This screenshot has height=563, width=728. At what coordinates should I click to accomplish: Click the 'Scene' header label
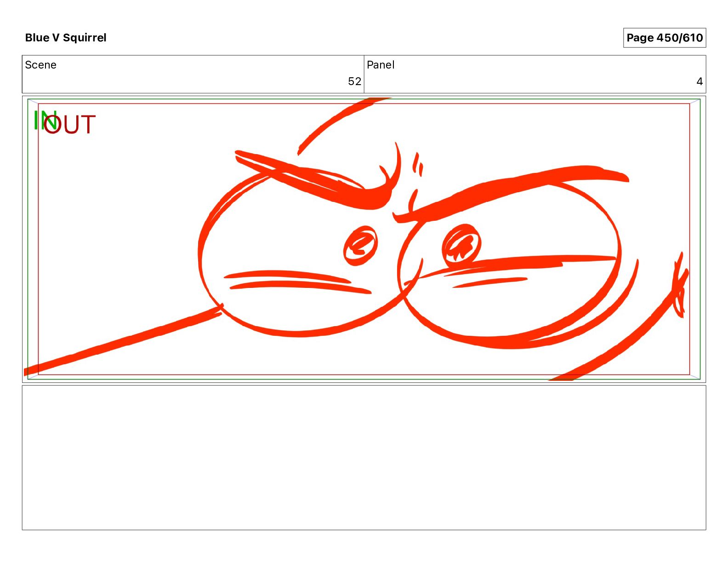pos(40,65)
